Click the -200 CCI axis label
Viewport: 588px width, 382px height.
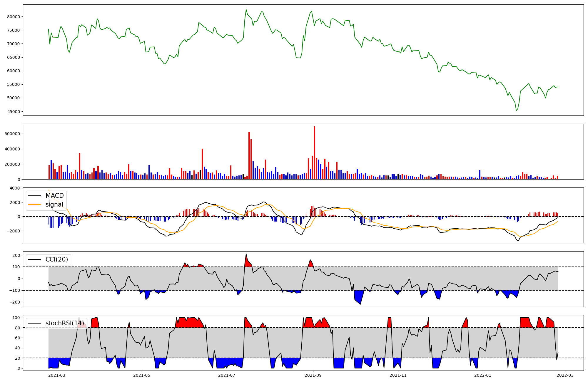tap(14, 302)
